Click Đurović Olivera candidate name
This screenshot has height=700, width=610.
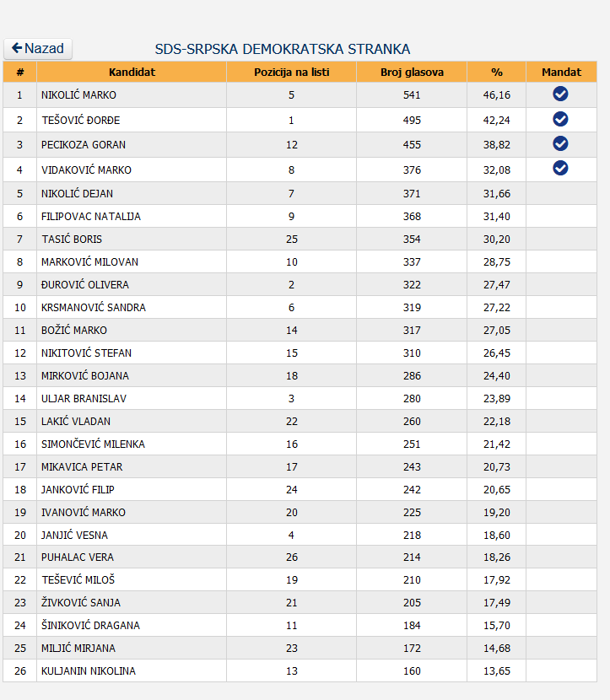coord(85,285)
